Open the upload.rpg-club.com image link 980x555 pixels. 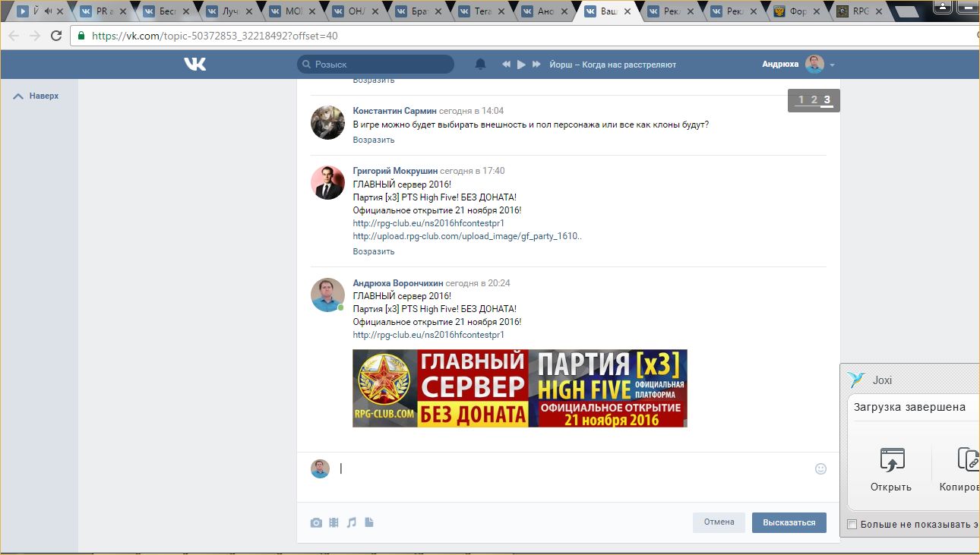coord(467,236)
